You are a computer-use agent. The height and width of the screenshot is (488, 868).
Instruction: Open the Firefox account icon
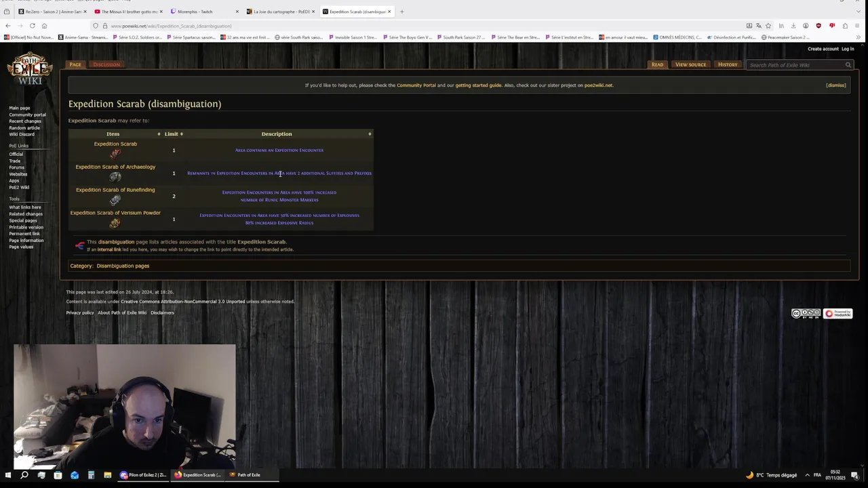click(806, 26)
